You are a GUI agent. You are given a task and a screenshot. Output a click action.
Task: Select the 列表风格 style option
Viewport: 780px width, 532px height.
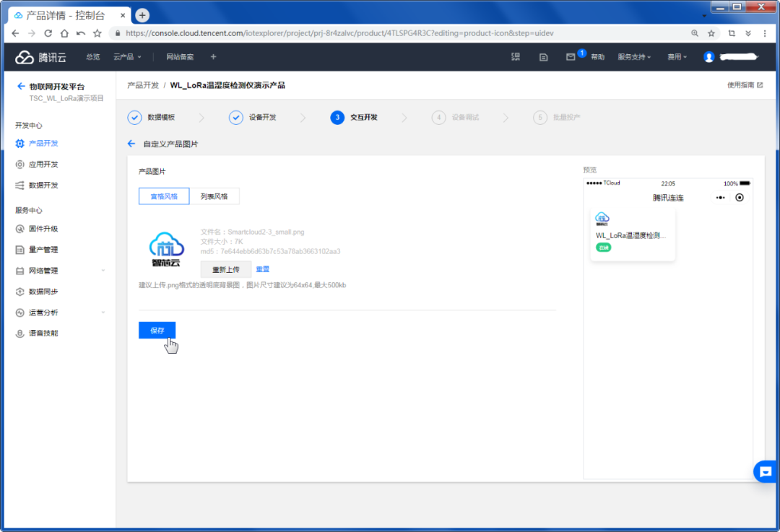tap(214, 196)
